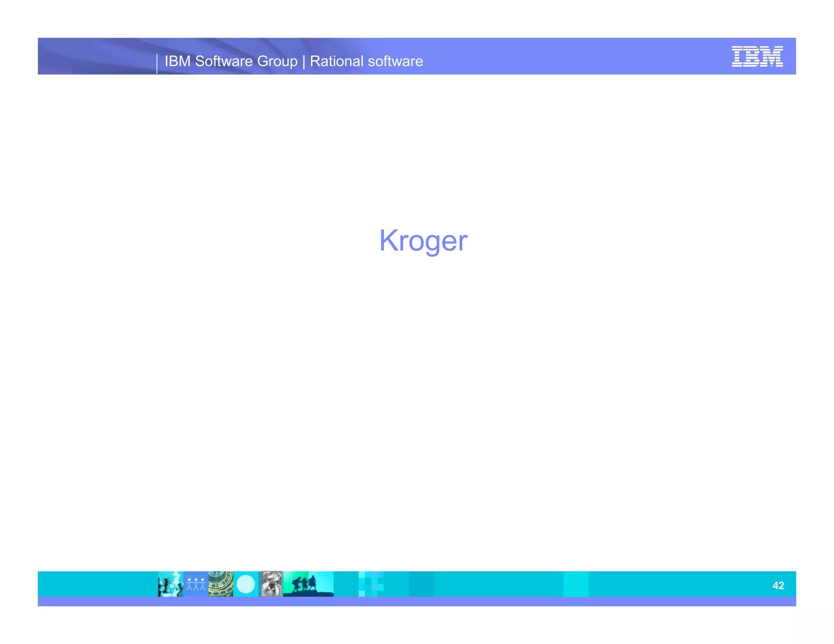Click the word "Group" in header
Image resolution: width=834 pixels, height=644 pixels.
click(x=277, y=61)
